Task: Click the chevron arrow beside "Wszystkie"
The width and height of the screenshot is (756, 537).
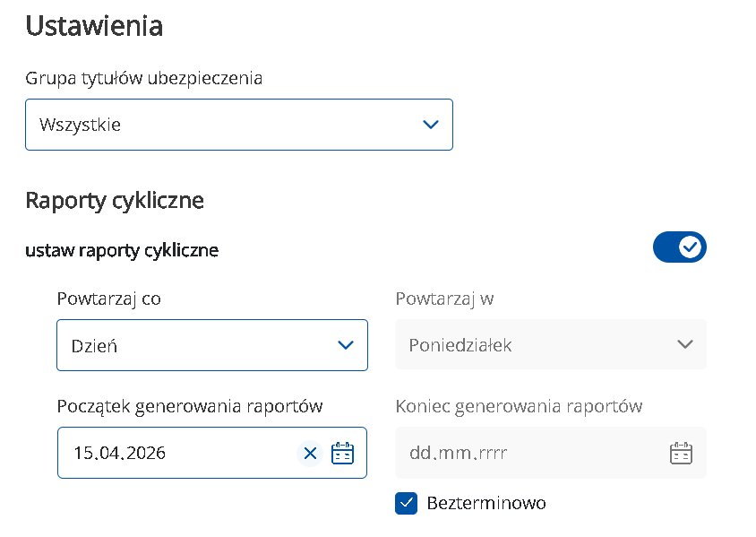Action: [431, 125]
